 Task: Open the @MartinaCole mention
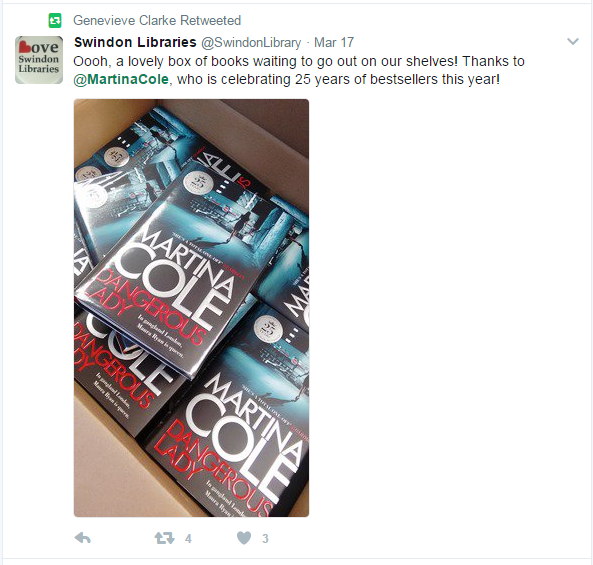[121, 79]
